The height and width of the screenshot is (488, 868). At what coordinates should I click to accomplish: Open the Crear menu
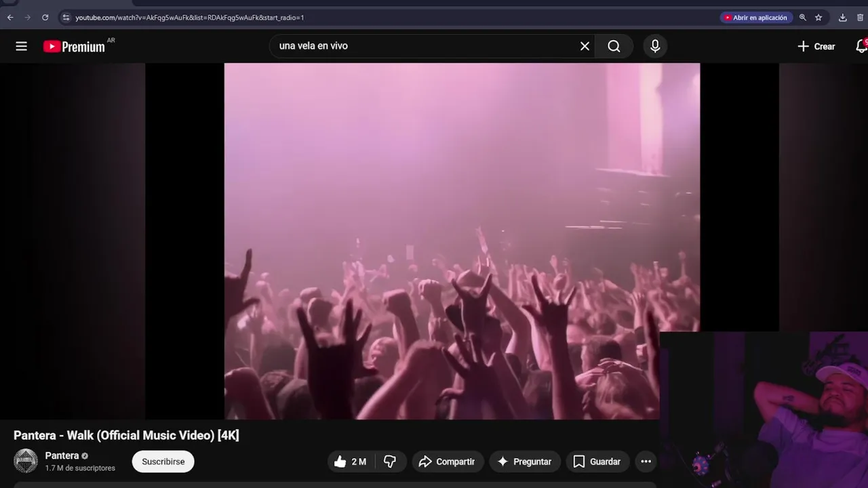[816, 46]
